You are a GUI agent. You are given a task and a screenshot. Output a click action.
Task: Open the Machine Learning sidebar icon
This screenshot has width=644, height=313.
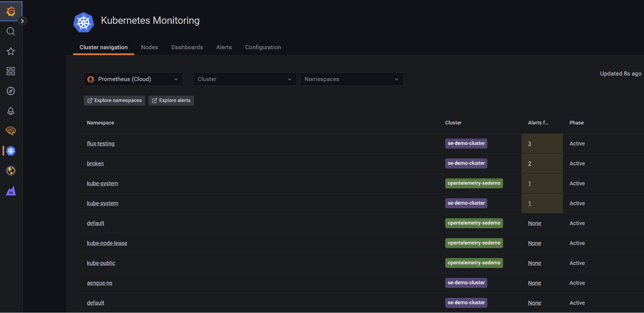pos(11,131)
